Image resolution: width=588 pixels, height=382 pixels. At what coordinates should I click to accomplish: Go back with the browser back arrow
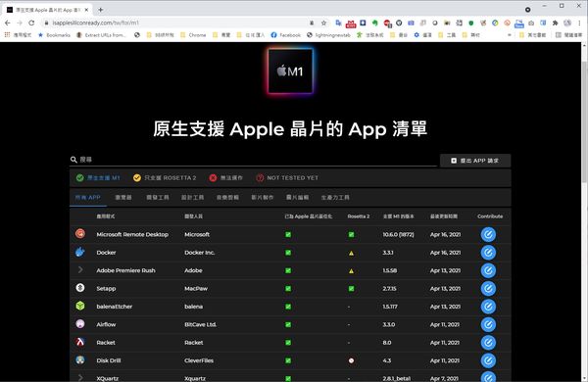click(x=8, y=23)
